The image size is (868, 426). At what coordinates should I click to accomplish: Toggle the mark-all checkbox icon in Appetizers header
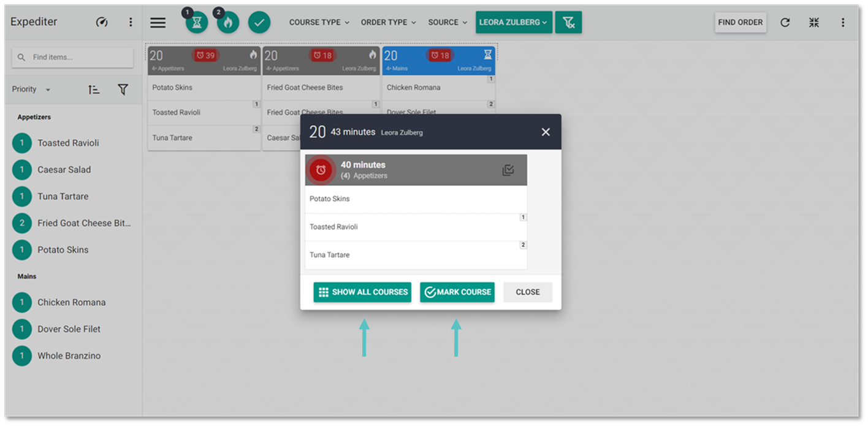click(508, 170)
